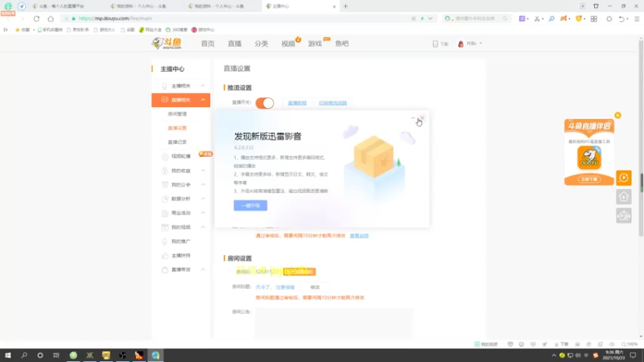Click the browser extensions grid icon
This screenshot has width=644, height=362.
(594, 19)
